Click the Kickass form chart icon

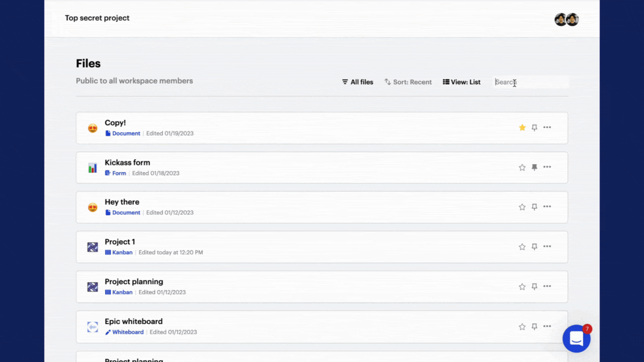(x=93, y=168)
